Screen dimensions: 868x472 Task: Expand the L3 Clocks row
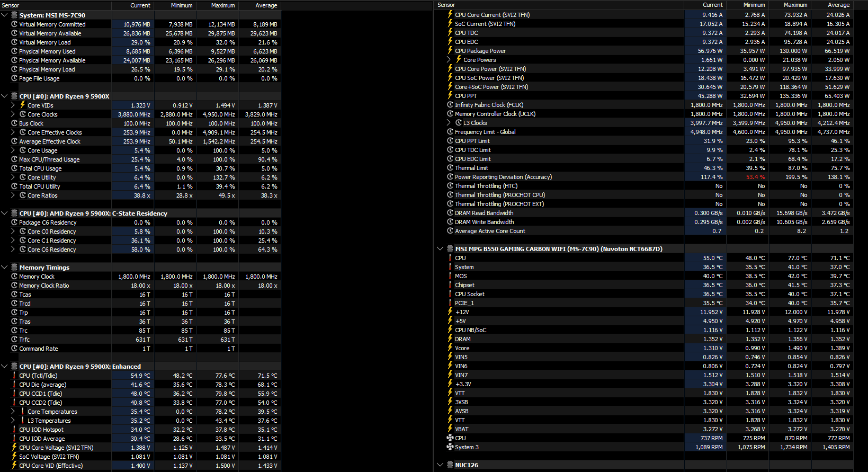449,123
